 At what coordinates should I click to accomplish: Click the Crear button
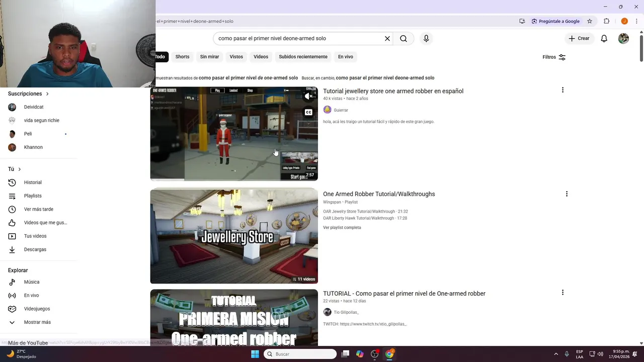579,38
